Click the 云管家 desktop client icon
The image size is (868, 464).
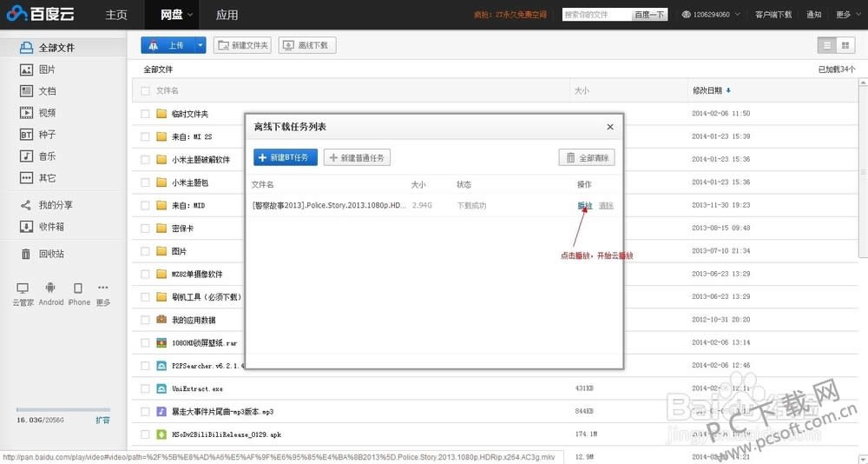pos(23,288)
